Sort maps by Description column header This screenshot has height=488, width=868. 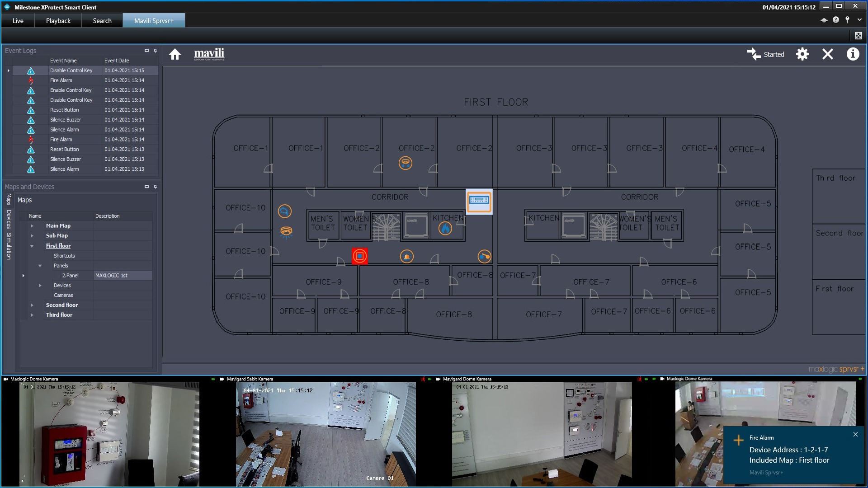click(x=123, y=216)
